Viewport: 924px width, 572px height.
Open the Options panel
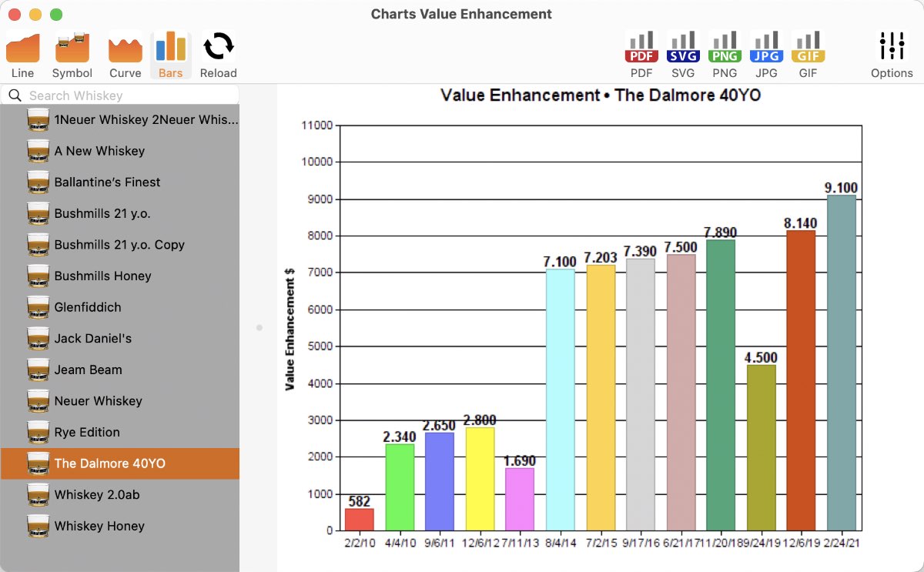pos(892,55)
